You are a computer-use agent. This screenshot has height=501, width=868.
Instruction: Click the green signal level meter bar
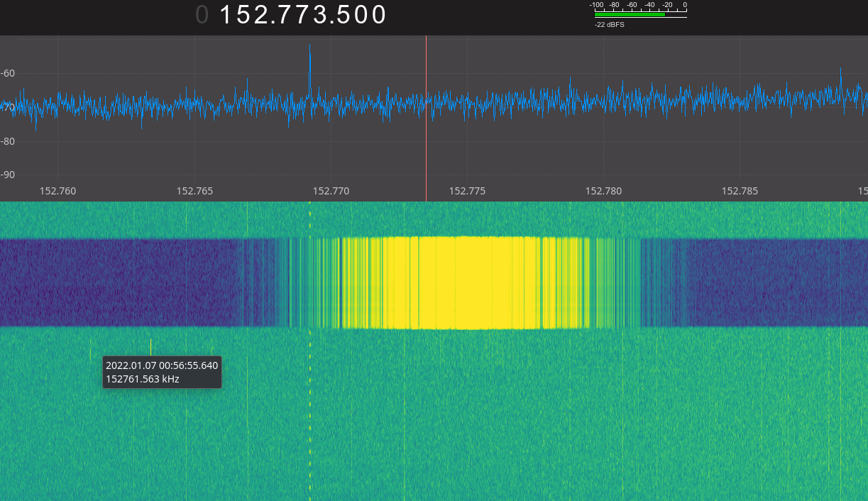pyautogui.click(x=630, y=13)
